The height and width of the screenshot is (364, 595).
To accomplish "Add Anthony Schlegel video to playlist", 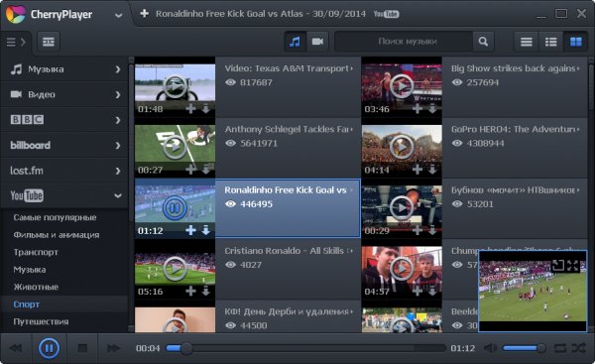I will [x=190, y=170].
